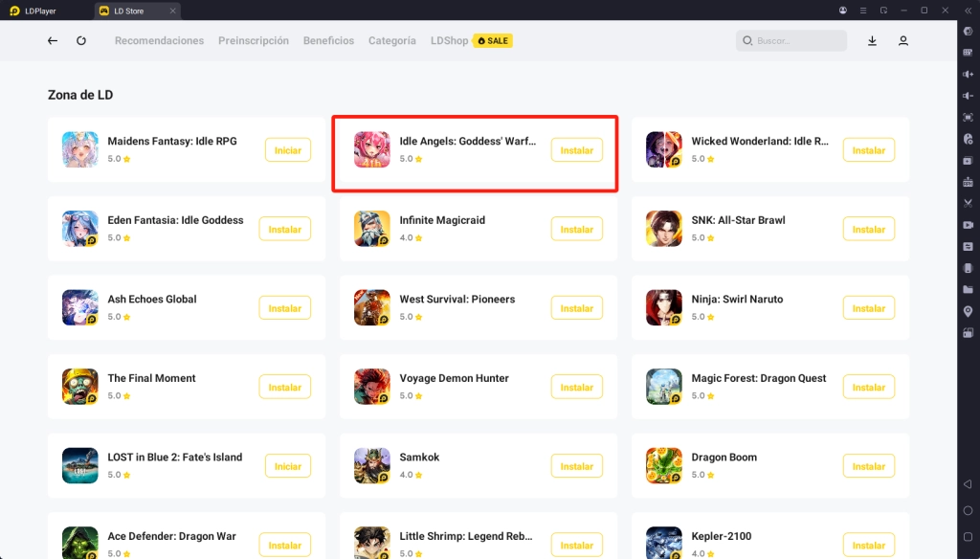Screen dimensions: 980x559
Task: Open the Beneficios section
Action: tap(329, 40)
